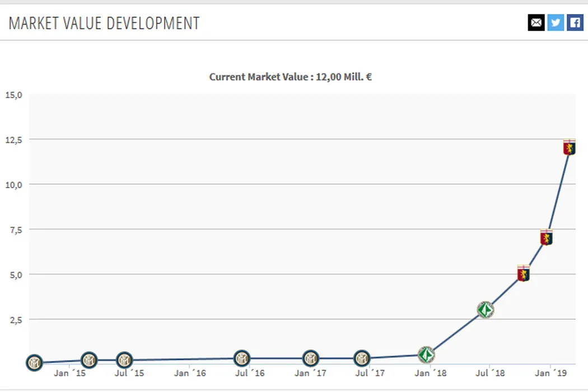Image resolution: width=588 pixels, height=392 pixels.
Task: Click the 12,5 y-axis label
Action: [x=13, y=139]
